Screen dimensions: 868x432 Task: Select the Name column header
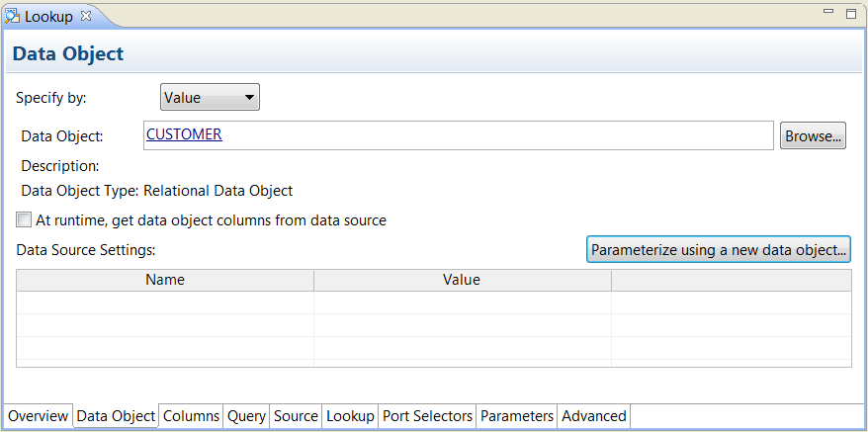click(165, 280)
